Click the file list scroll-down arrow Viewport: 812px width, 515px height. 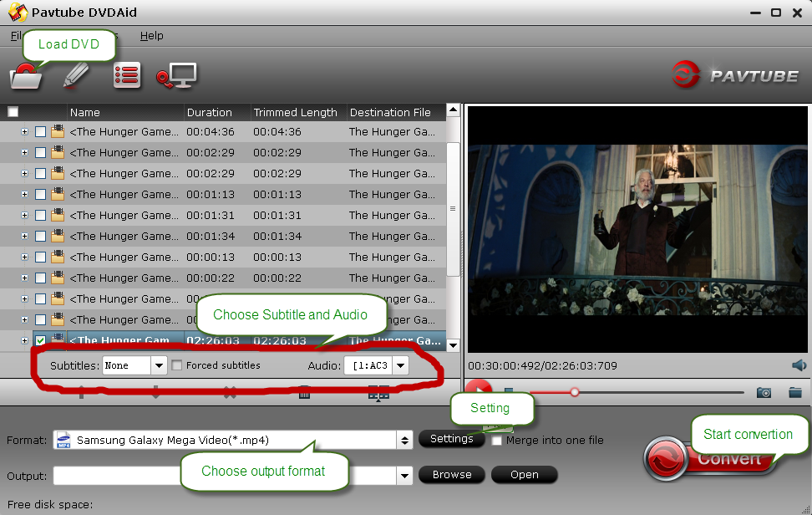[453, 345]
